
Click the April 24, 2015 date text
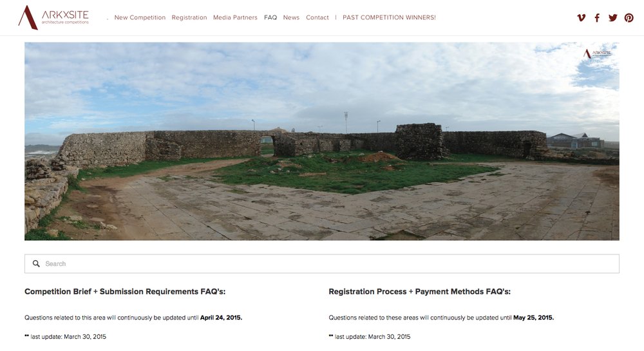point(221,318)
